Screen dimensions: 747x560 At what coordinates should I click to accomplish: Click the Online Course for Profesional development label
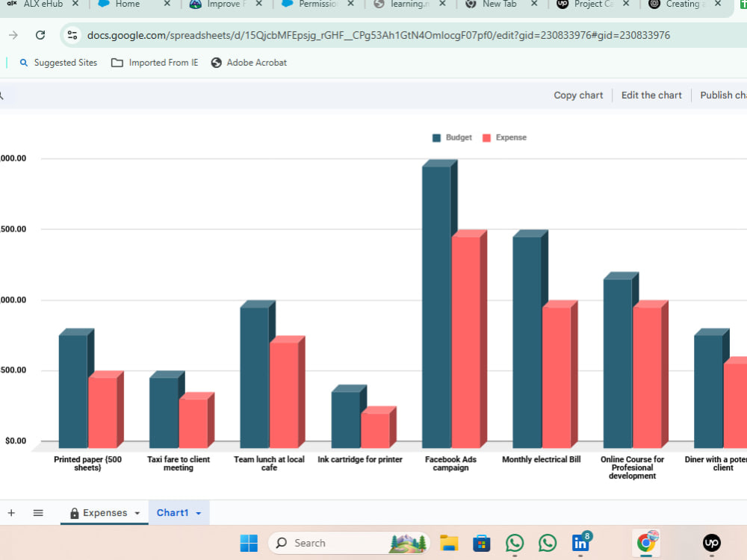tap(632, 467)
